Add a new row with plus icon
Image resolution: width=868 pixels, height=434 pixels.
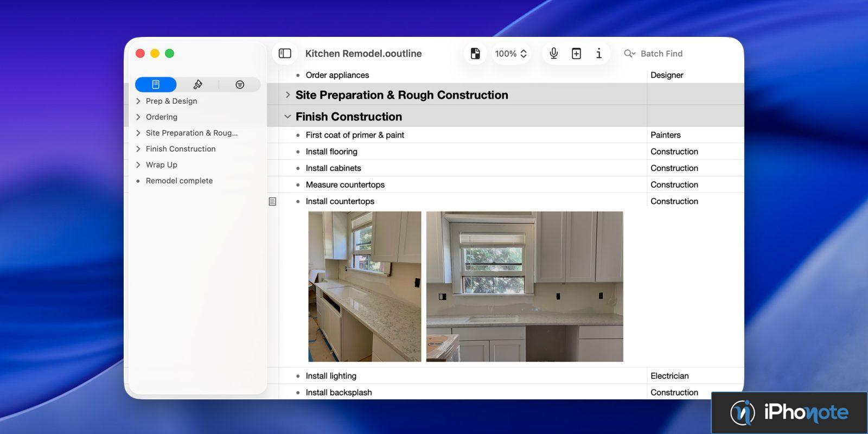[x=576, y=53]
